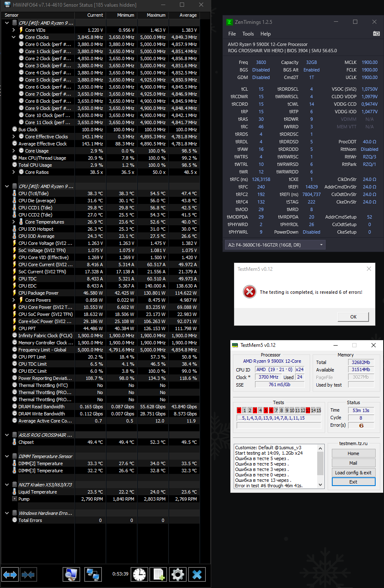Viewport: 384px width, 588px height.
Task: Click the clock icon beside Bus Clock
Action: pos(15,130)
